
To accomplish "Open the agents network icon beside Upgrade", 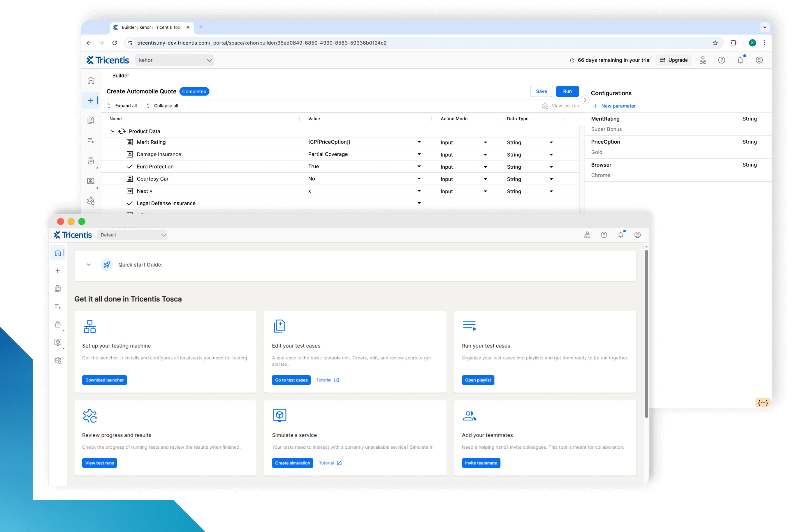I will click(703, 60).
